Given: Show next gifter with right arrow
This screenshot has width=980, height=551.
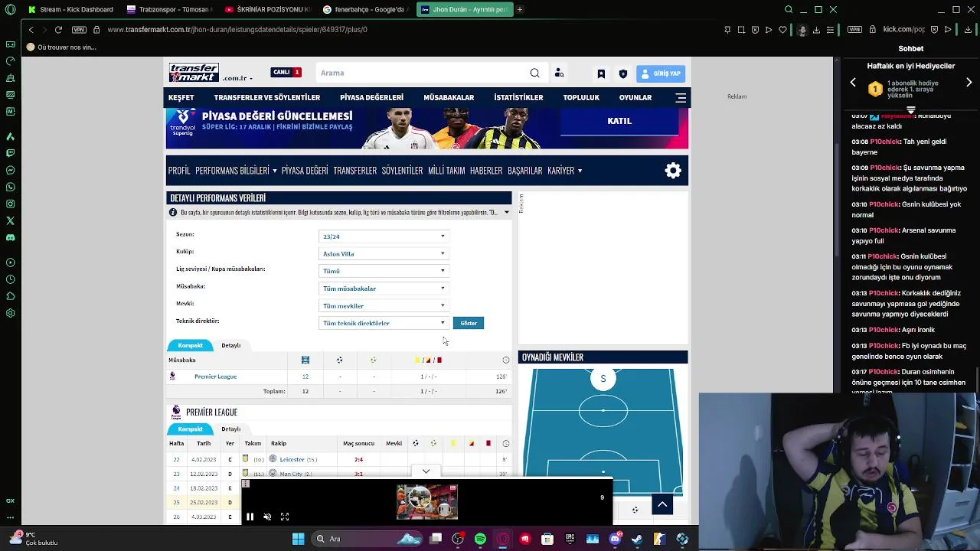Looking at the screenshot, I should pyautogui.click(x=969, y=83).
